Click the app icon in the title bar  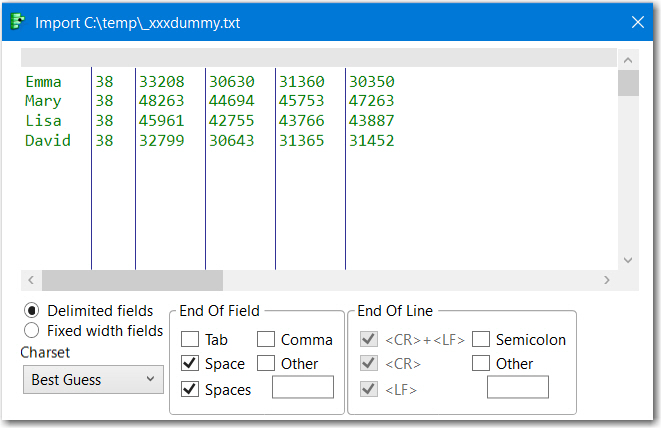pos(18,21)
